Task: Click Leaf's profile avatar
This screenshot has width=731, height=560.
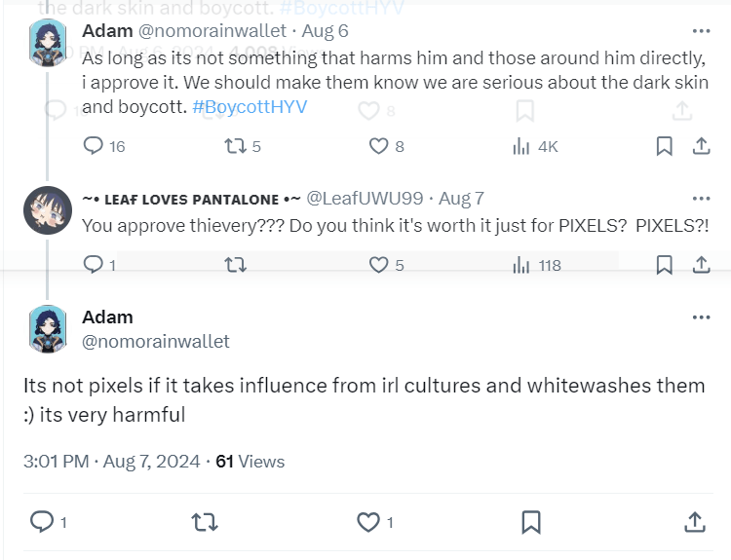Action: click(x=47, y=210)
